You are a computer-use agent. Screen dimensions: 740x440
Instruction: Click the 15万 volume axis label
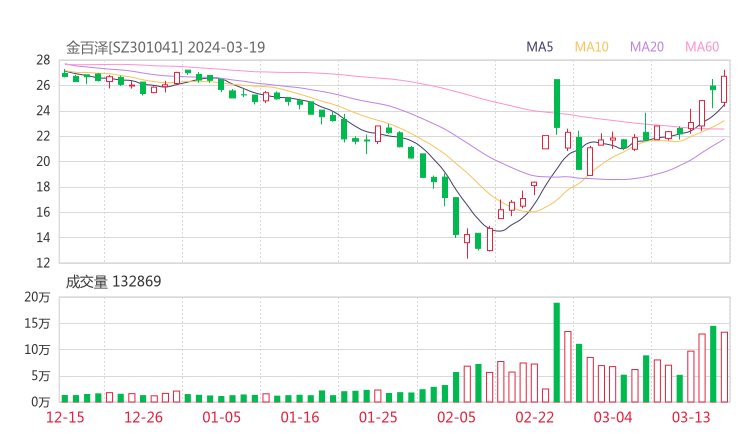point(37,323)
